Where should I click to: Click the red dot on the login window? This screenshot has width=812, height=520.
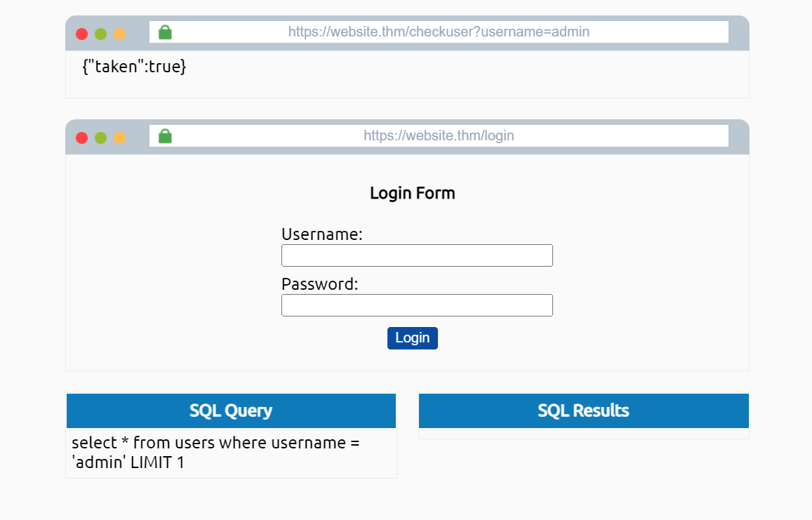pos(81,138)
